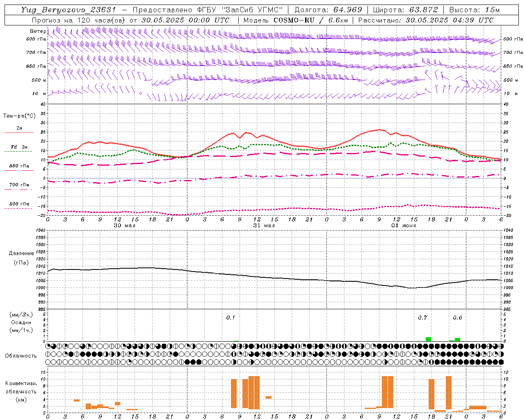Click the (мм/1ч.) precipitation unit label
Screen dimensions: 525x420
[x=21, y=330]
